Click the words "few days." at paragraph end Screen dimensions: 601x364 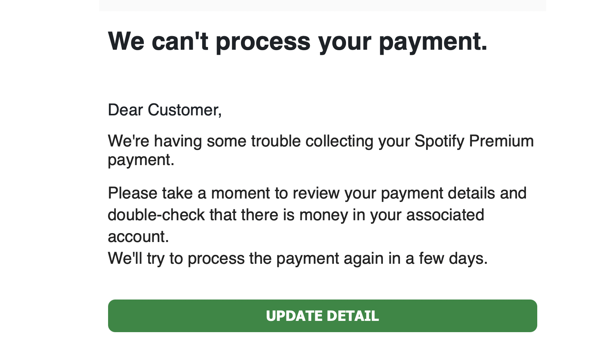tap(453, 258)
